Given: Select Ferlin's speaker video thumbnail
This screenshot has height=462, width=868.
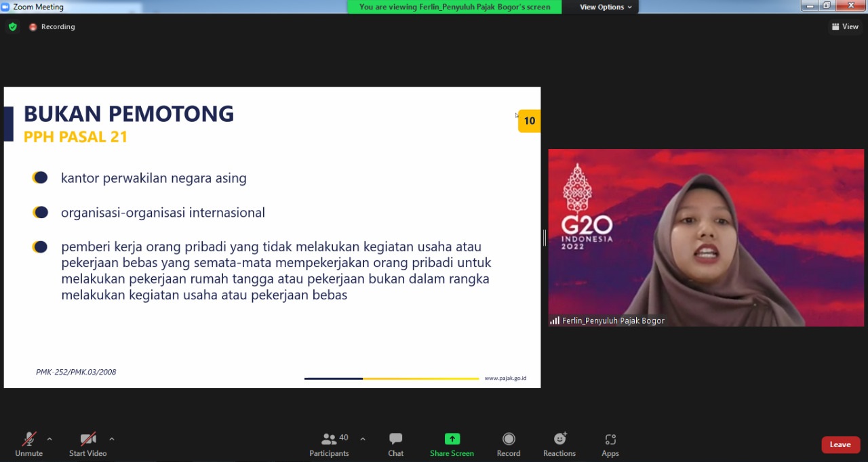Looking at the screenshot, I should (x=706, y=238).
